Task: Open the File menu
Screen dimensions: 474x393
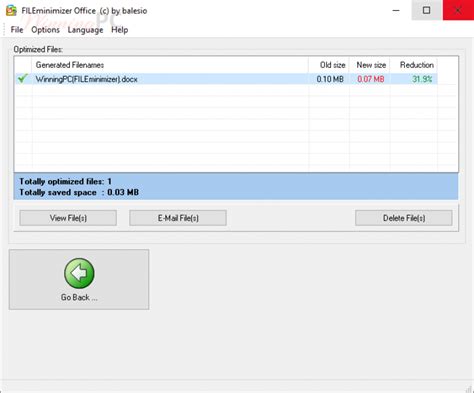Action: (17, 30)
